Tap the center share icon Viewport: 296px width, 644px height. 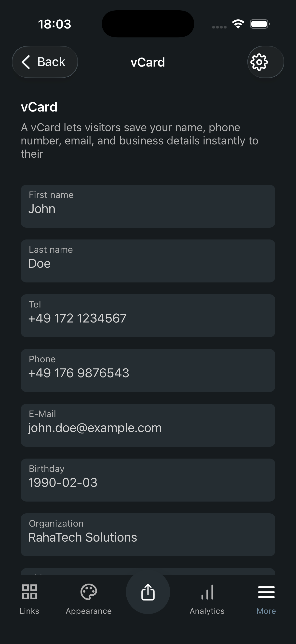coord(148,592)
